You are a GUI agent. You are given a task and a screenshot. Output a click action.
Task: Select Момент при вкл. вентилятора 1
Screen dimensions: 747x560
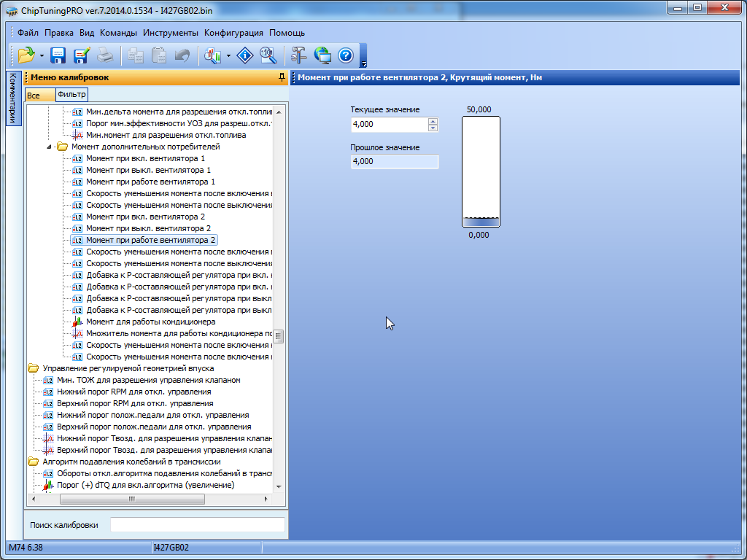[145, 158]
